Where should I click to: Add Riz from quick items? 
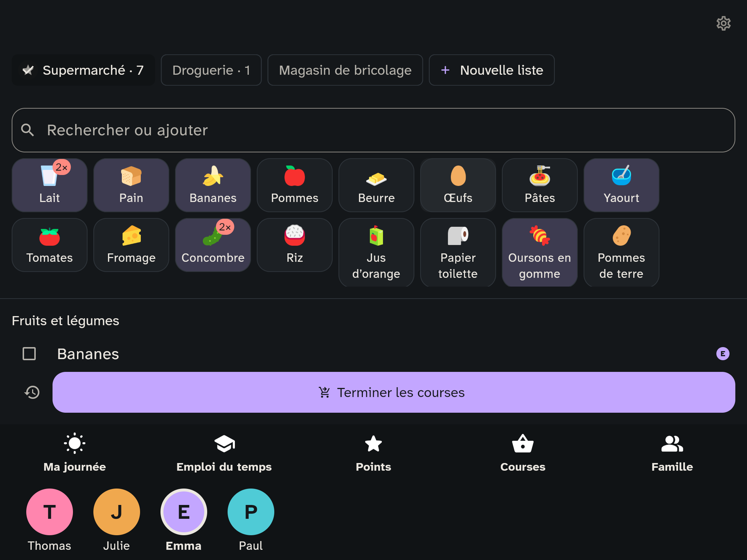295,245
